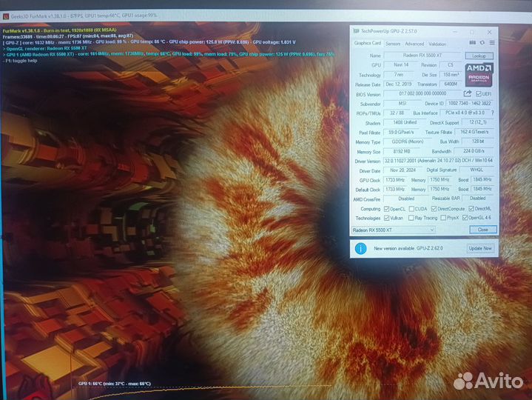Viewport: 532px width, 400px height.
Task: Toggle the Vulkan checkbox
Action: [x=386, y=218]
